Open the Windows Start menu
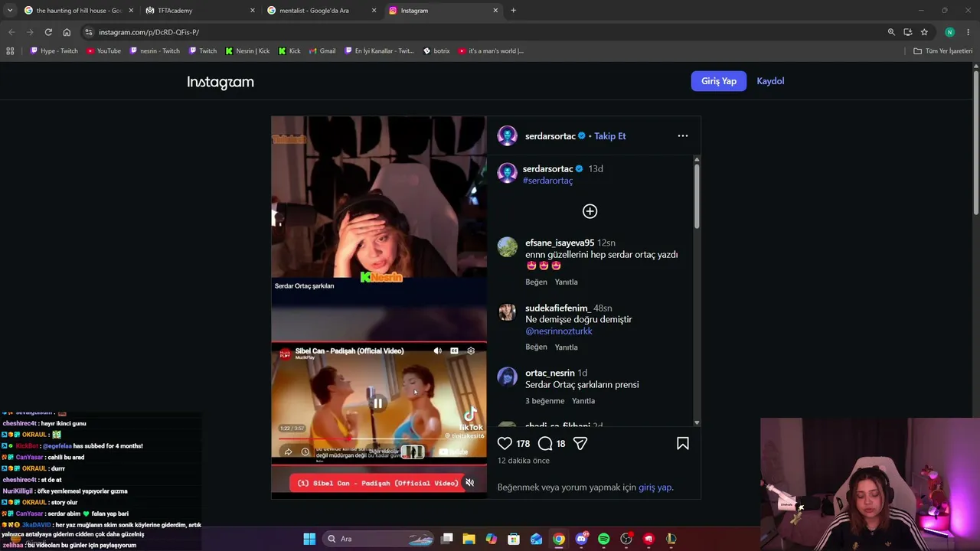Viewport: 980px width, 551px height. click(x=309, y=539)
